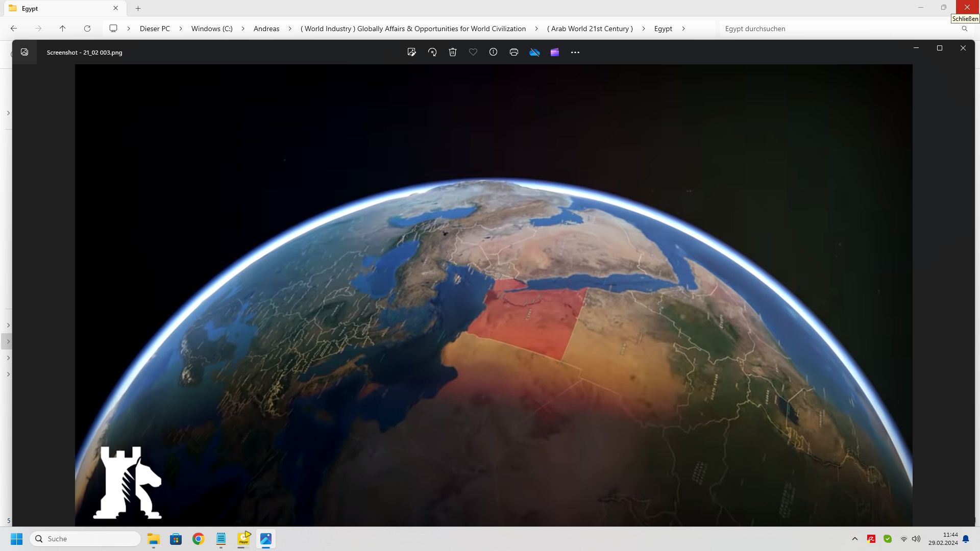Open Wi-Fi network settings tray icon
980x551 pixels.
(904, 539)
